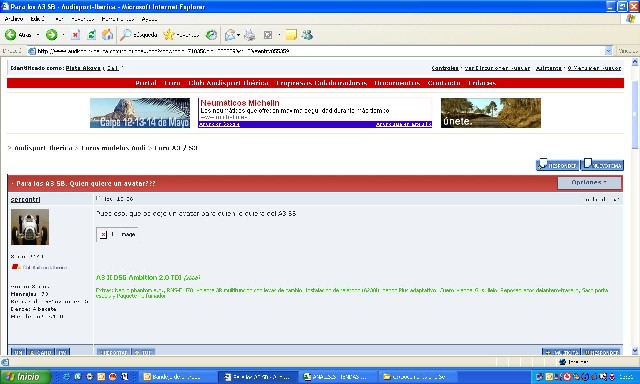The image size is (640, 384).
Task: Open Club Audisport Ibérica navigation link
Action: (229, 83)
